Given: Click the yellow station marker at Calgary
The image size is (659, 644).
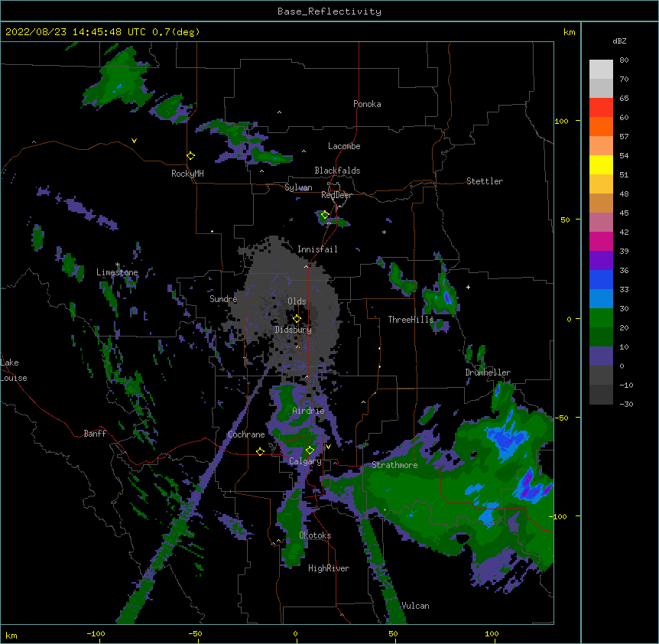Looking at the screenshot, I should [x=310, y=450].
